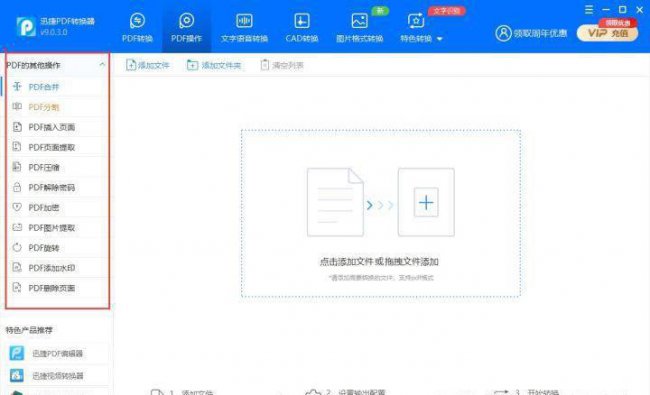The height and width of the screenshot is (395, 650).
Task: Click 领取周年优惠 link
Action: (540, 33)
